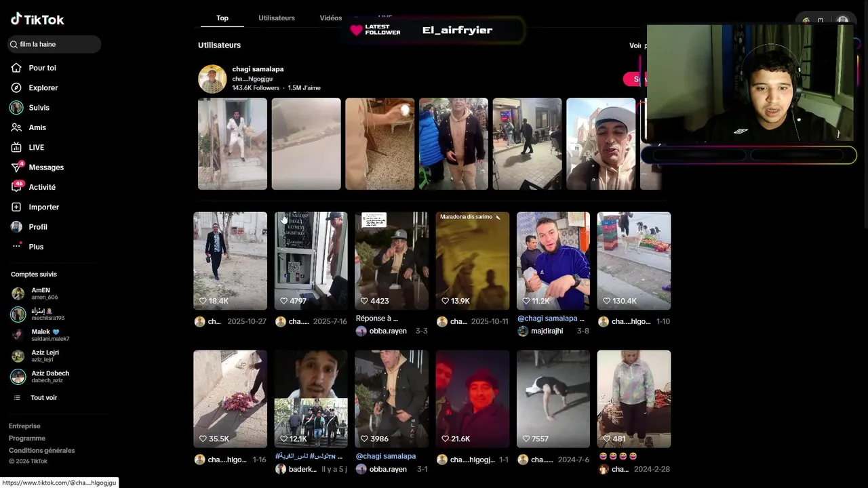Open the Amis page
The image size is (868, 488).
tap(37, 127)
